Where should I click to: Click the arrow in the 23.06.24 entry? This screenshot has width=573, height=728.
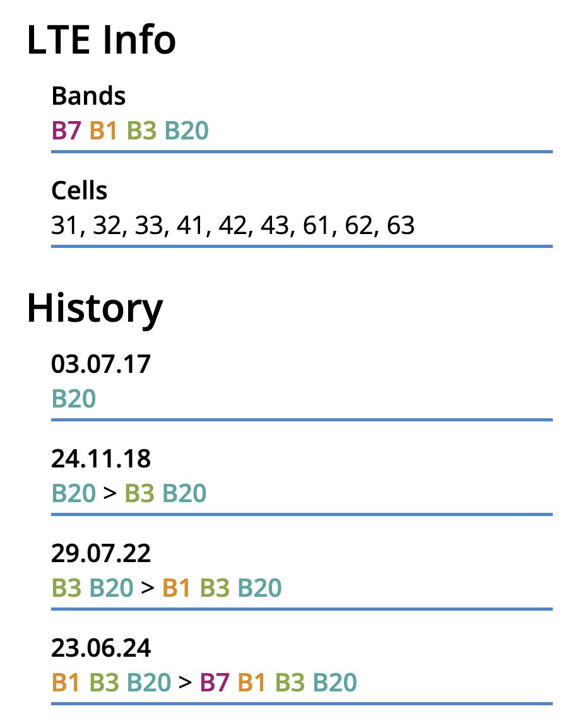(x=185, y=683)
